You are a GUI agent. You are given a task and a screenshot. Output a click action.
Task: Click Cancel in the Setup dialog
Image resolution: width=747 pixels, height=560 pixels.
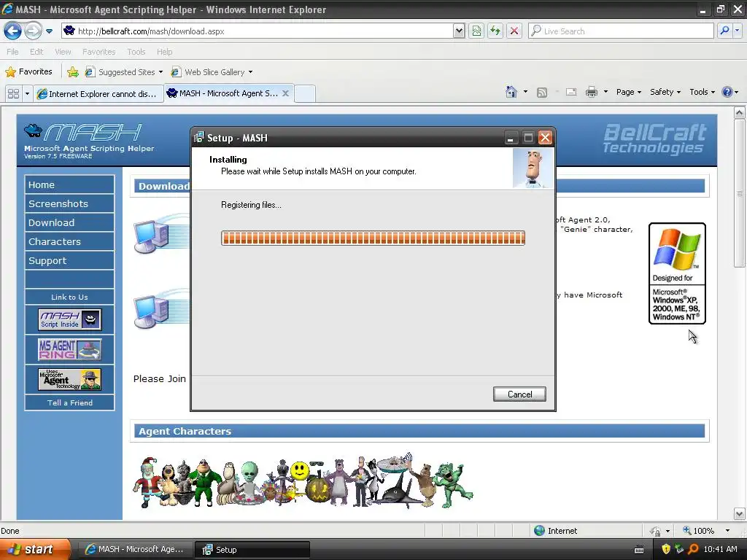(x=519, y=394)
